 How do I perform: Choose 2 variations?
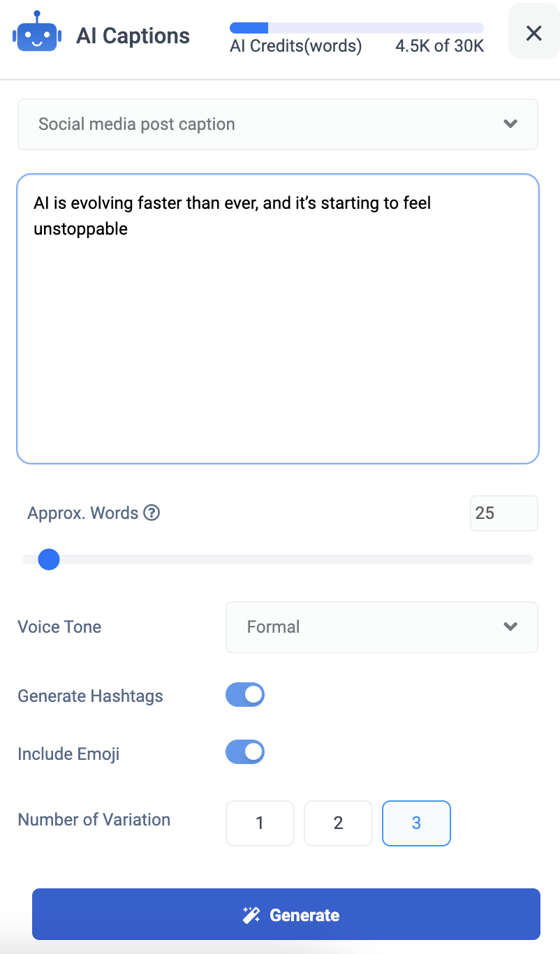tap(338, 823)
